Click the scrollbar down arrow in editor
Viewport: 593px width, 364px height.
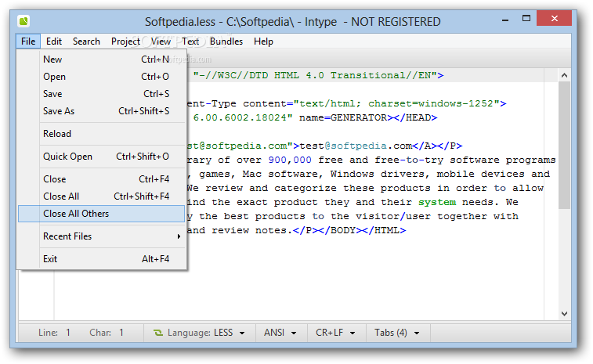pos(564,313)
